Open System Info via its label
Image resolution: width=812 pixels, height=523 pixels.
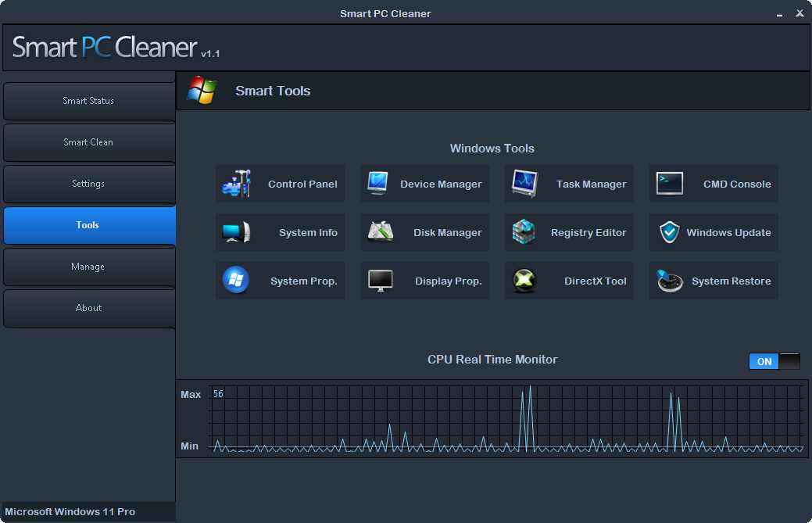click(x=308, y=232)
